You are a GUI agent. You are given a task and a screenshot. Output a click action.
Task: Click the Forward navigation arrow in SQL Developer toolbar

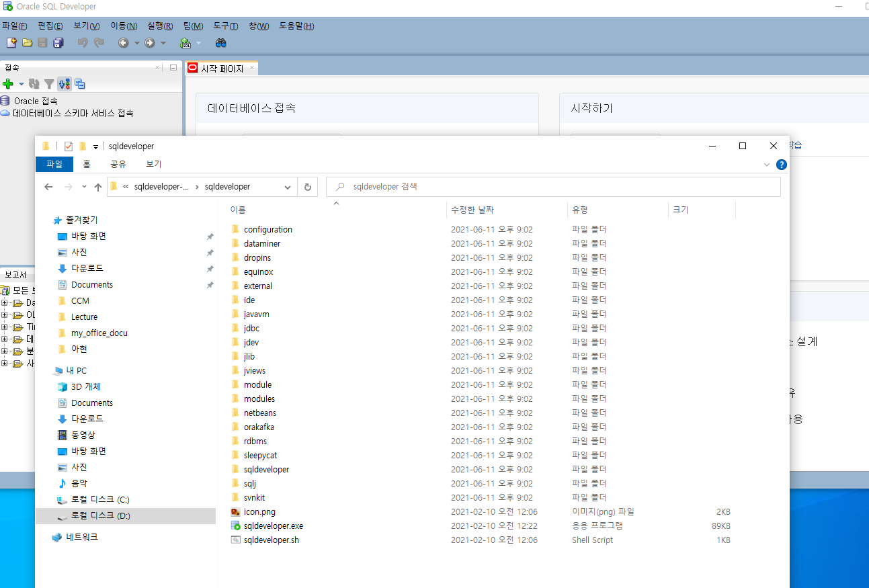click(150, 42)
